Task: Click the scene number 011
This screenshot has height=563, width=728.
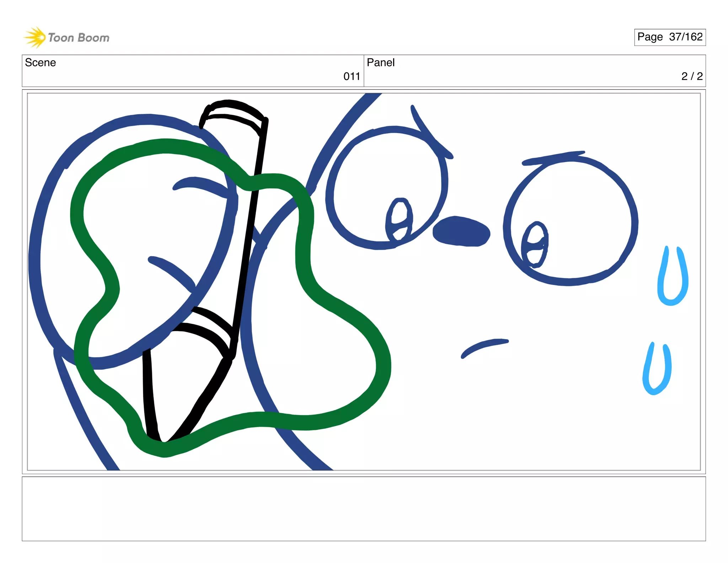Action: pos(352,76)
